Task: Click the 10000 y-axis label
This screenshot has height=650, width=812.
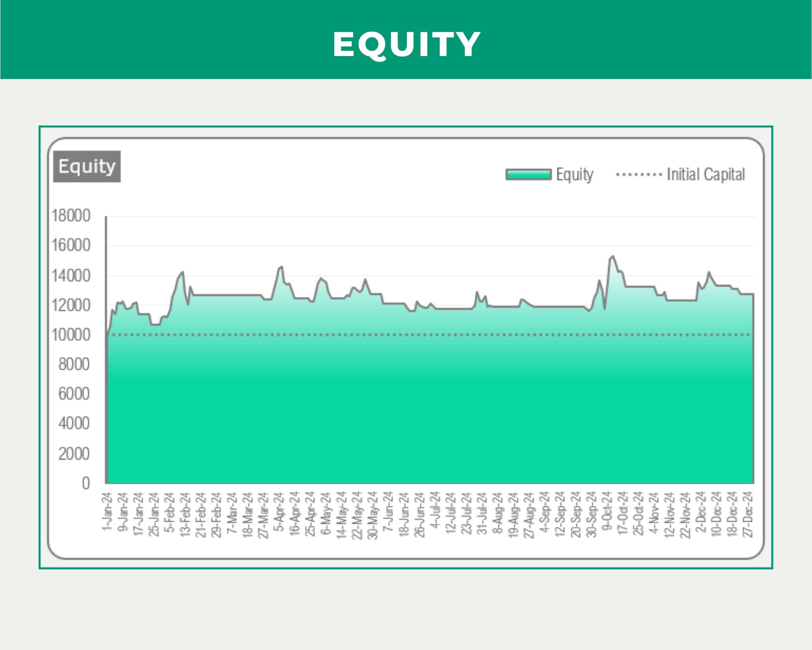Action: (71, 335)
